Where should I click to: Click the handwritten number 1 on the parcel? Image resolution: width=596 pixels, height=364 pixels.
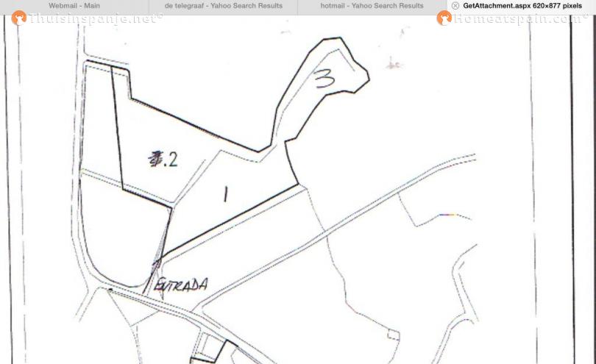point(226,194)
